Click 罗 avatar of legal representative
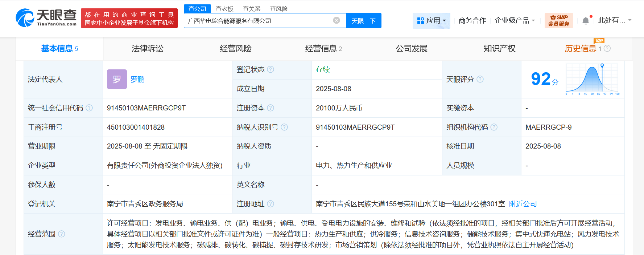 pos(117,79)
